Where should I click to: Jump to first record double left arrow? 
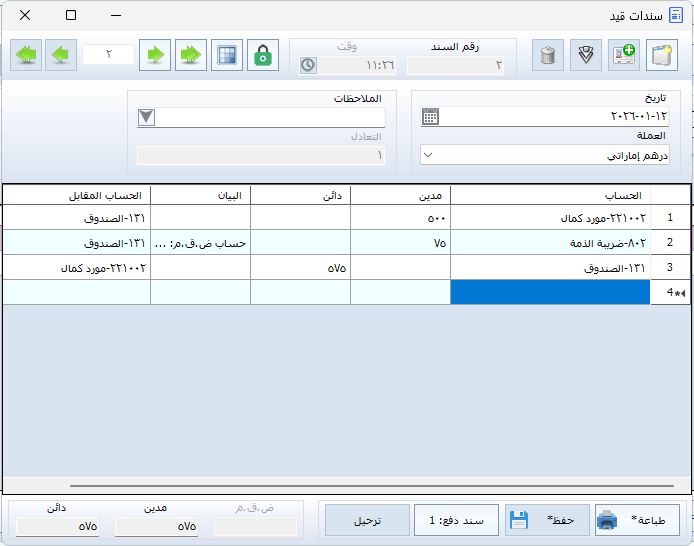click(26, 55)
